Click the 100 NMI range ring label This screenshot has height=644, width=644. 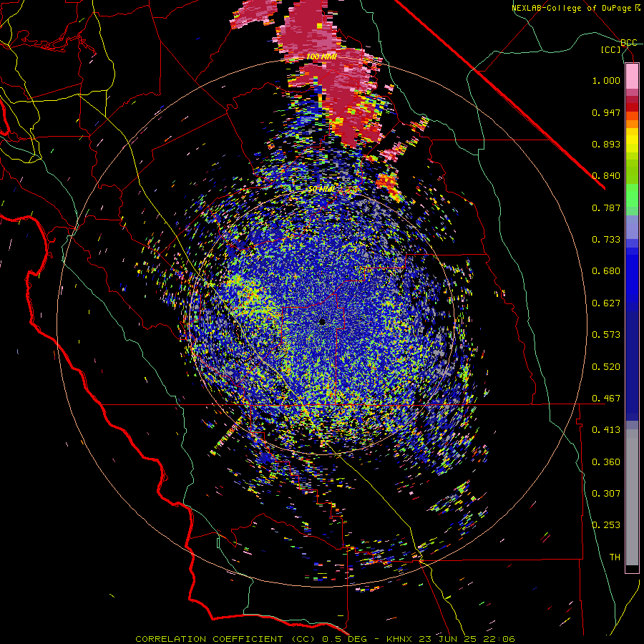321,57
